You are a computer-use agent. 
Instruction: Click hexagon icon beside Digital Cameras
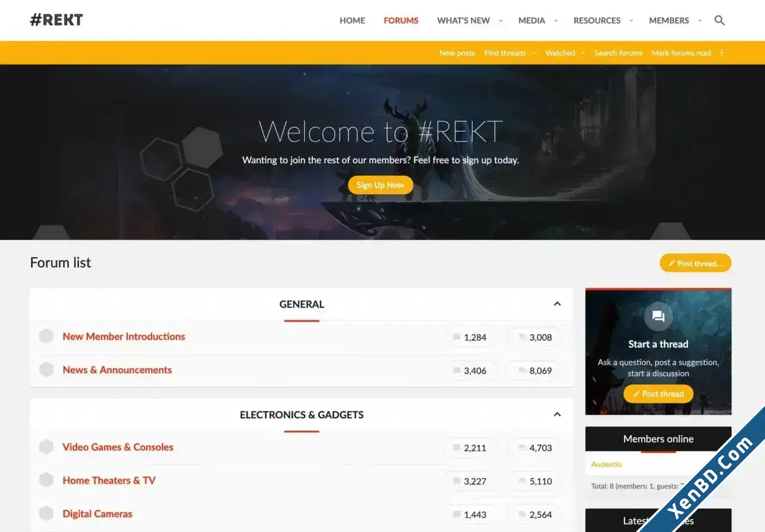pos(46,514)
